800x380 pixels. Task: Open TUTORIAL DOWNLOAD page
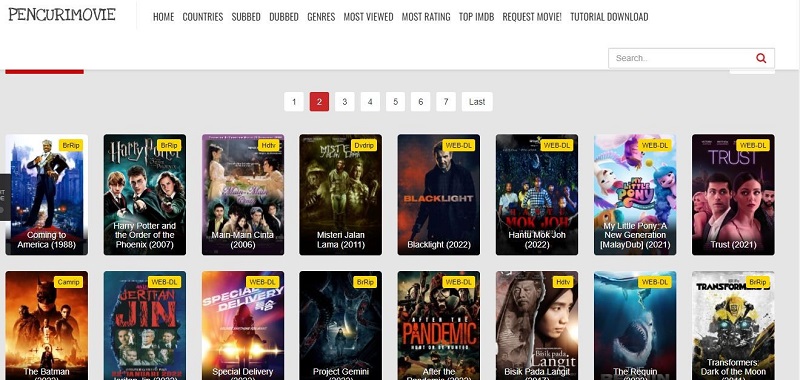pyautogui.click(x=609, y=17)
